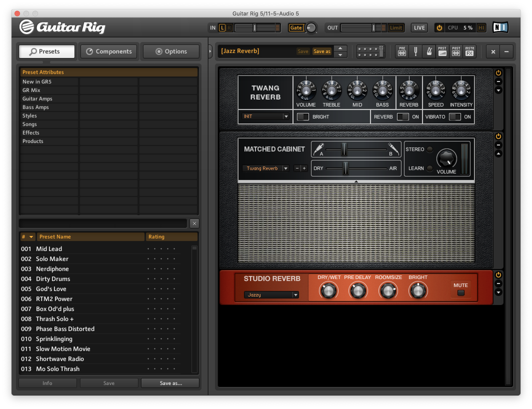The height and width of the screenshot is (409, 532).
Task: Open the POST tapedeck module
Action: [x=456, y=51]
